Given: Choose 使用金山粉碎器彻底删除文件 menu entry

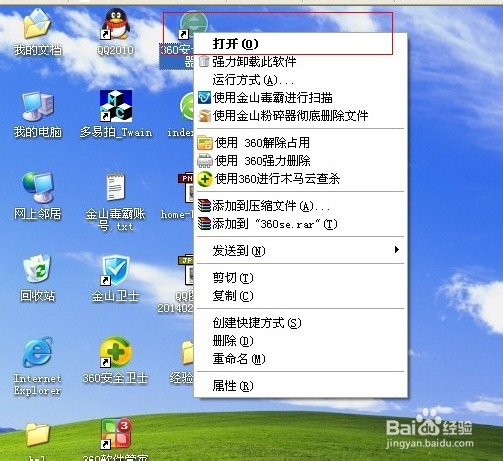Looking at the screenshot, I should point(300,116).
